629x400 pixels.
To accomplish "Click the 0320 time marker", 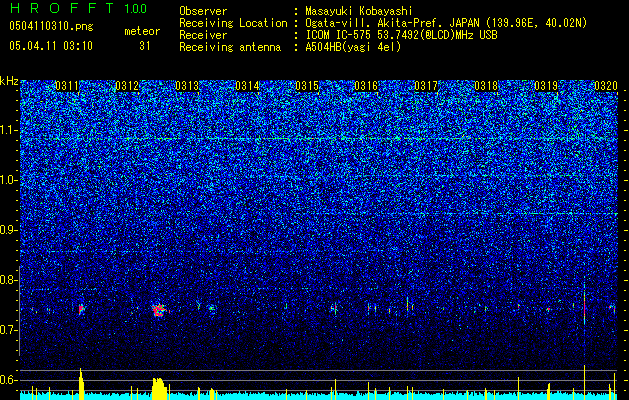I will coord(606,86).
